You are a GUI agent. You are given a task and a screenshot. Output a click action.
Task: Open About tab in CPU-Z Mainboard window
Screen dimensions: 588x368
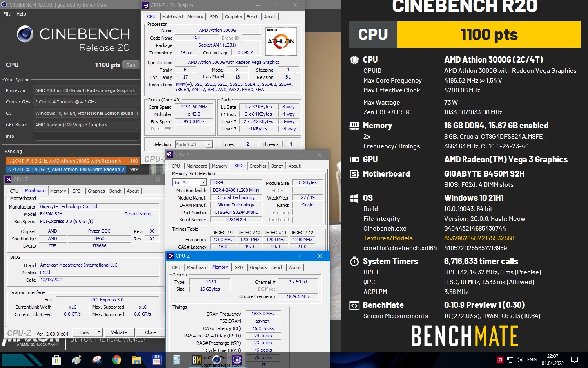click(x=133, y=191)
